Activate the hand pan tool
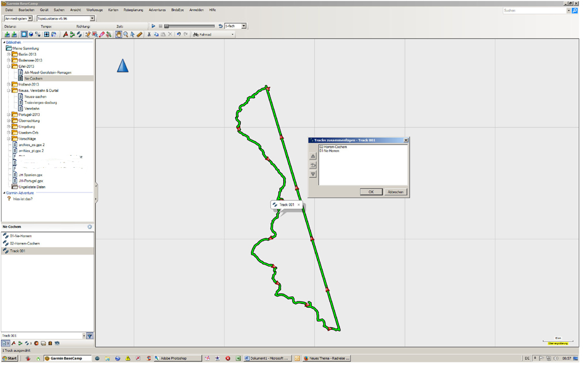The width and height of the screenshot is (588, 367). click(x=118, y=34)
